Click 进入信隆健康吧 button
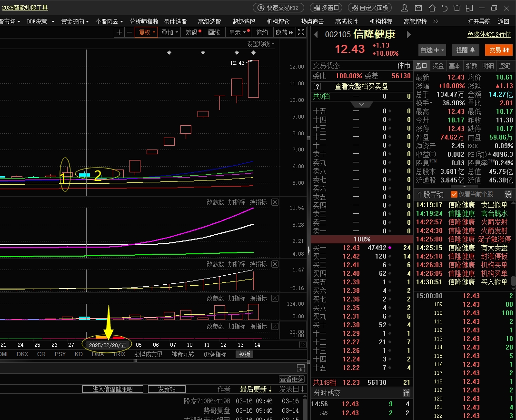The image size is (516, 420). pos(112,389)
